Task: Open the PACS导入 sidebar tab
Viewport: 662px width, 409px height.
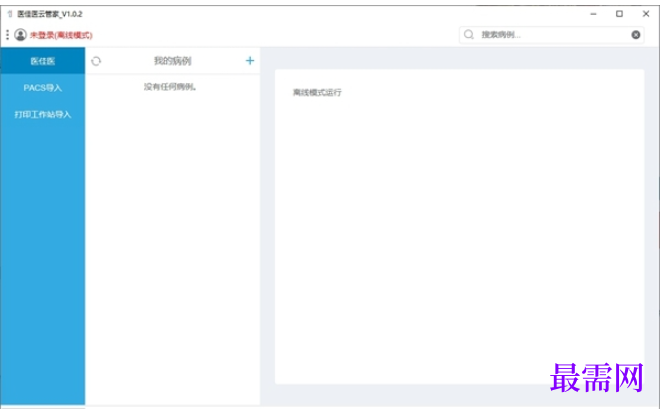Action: (43, 88)
